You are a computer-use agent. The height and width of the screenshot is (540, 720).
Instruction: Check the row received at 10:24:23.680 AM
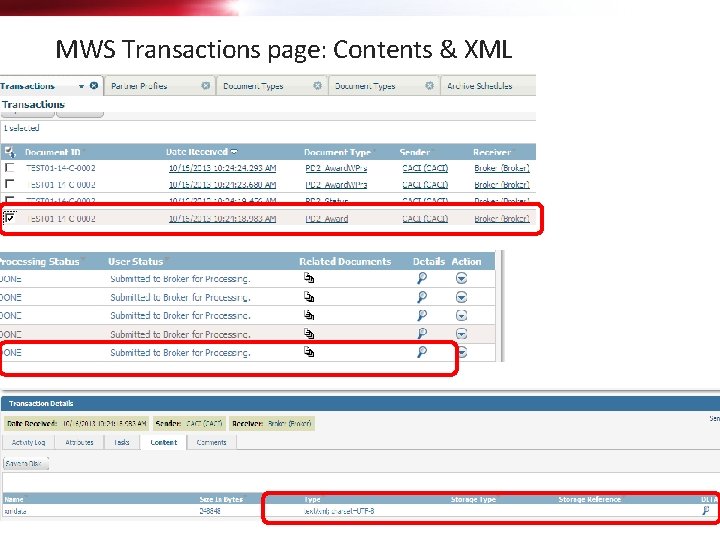(x=9, y=184)
